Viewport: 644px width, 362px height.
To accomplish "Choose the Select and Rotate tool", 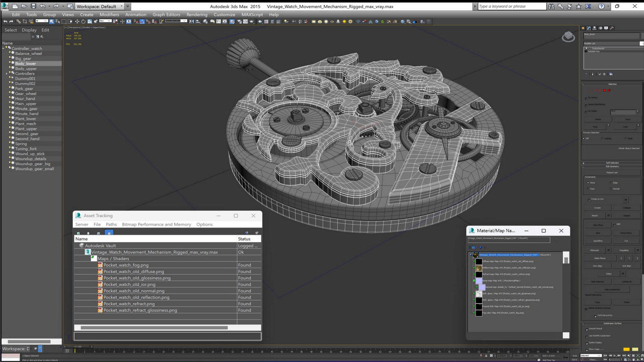I will point(83,21).
